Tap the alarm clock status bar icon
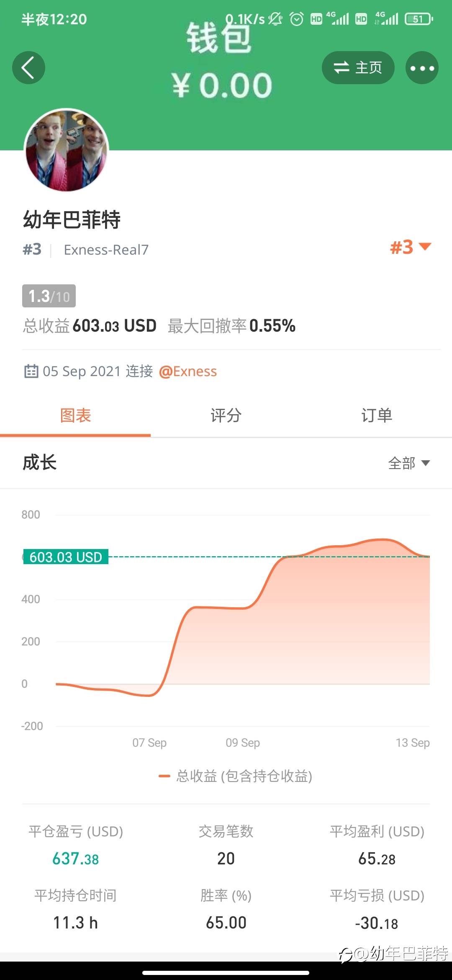Viewport: 452px width, 980px height. point(297,19)
